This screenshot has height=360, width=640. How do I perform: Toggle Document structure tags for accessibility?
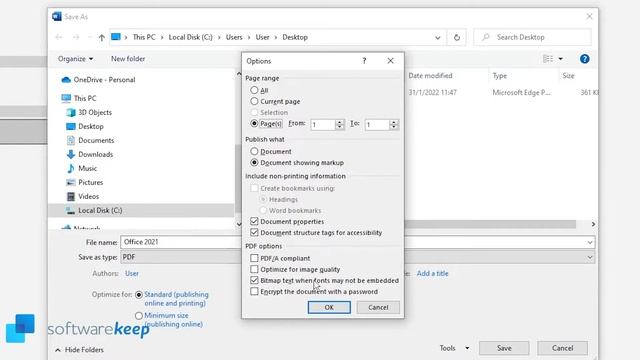[x=254, y=232]
